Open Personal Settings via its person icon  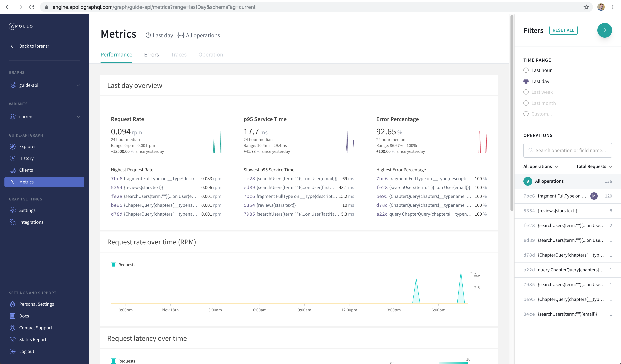click(13, 304)
